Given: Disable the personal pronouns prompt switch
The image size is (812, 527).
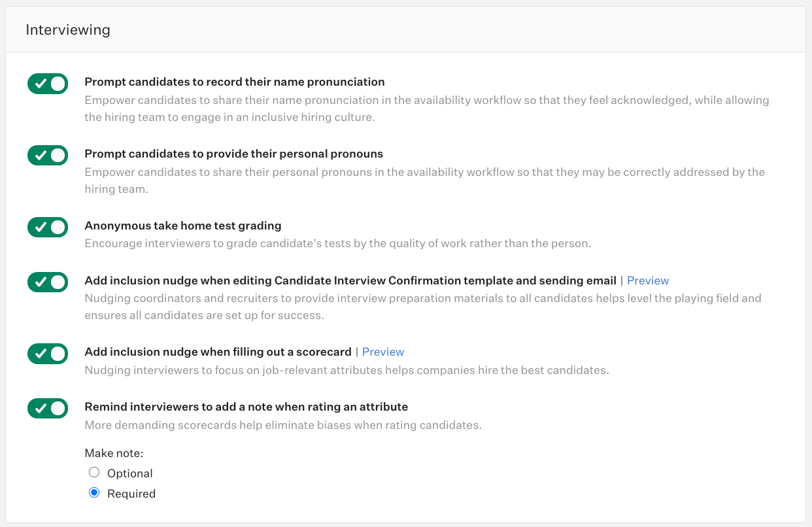Looking at the screenshot, I should (x=48, y=156).
